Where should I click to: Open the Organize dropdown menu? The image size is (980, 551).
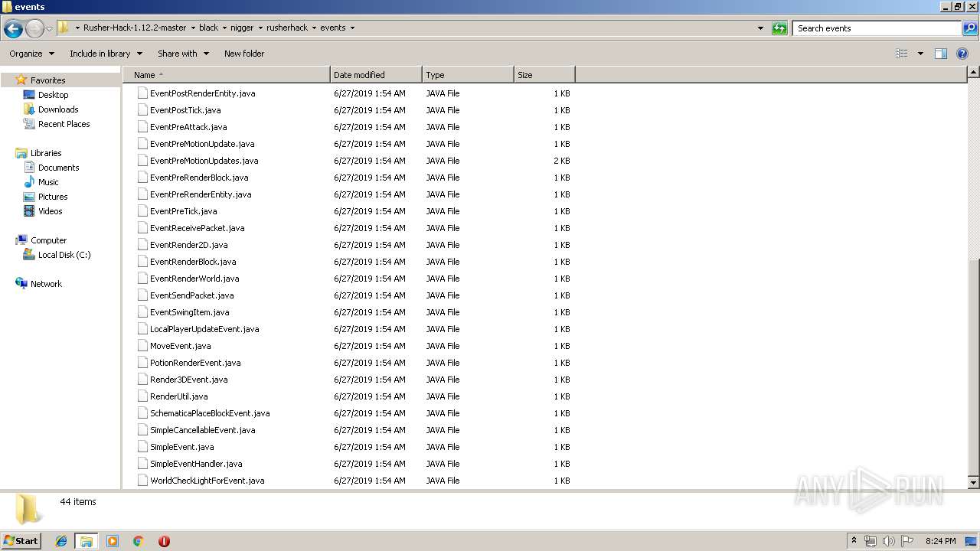click(x=31, y=54)
